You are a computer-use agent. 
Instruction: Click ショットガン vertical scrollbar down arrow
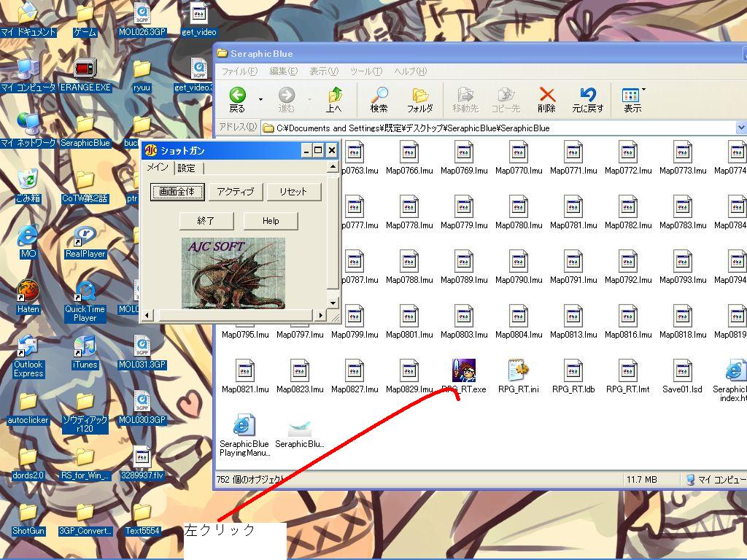(x=333, y=303)
